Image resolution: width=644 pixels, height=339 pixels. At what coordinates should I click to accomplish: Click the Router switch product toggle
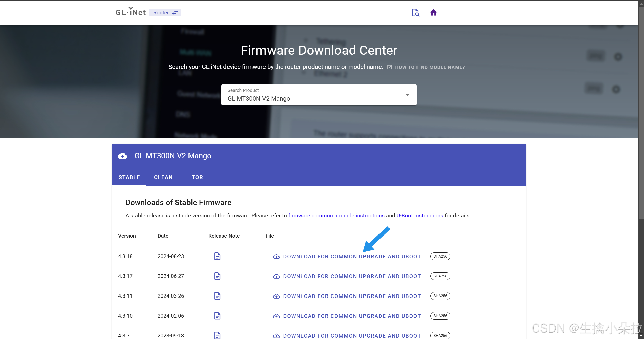click(165, 13)
